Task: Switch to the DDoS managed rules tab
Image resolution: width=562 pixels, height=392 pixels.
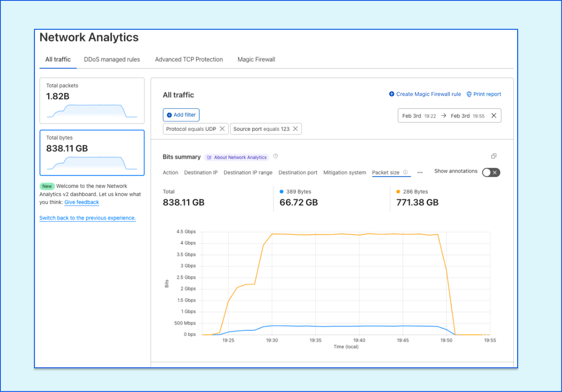Action: pyautogui.click(x=112, y=59)
